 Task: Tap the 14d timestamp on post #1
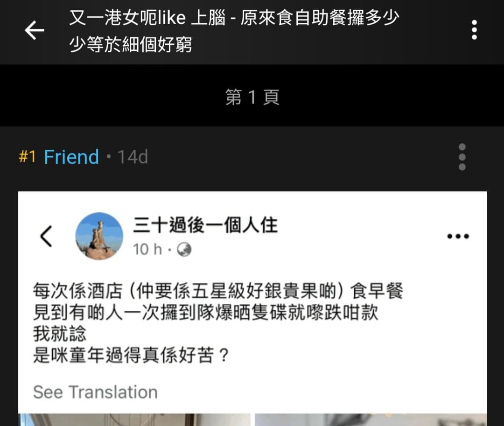pyautogui.click(x=133, y=157)
